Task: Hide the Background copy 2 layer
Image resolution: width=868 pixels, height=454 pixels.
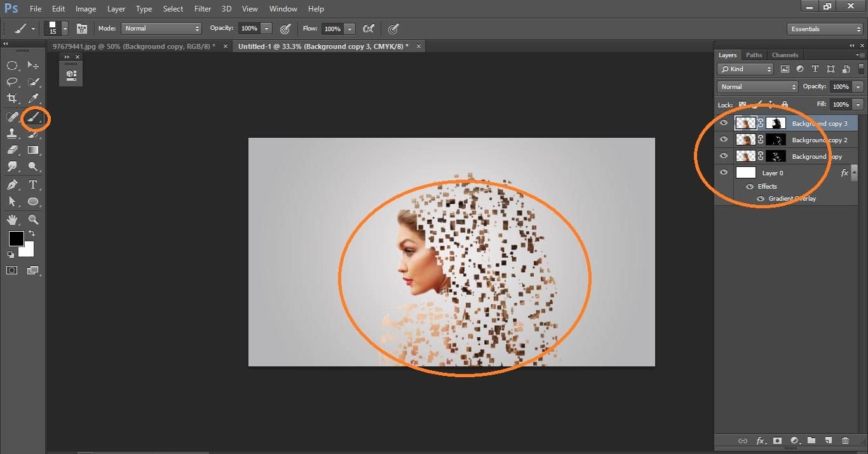Action: [724, 139]
